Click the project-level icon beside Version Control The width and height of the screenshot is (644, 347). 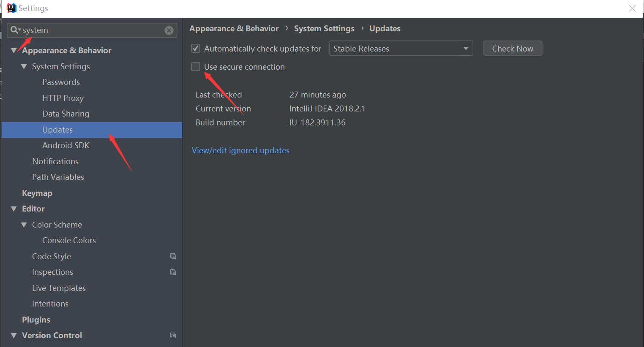click(x=173, y=336)
